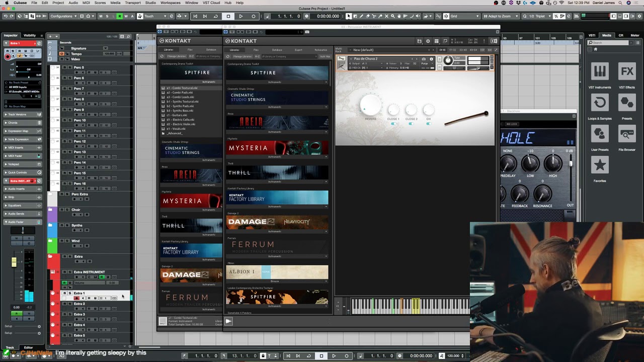Click Kontakt rack view layout icon
644x362 pixels.
[x=437, y=41]
